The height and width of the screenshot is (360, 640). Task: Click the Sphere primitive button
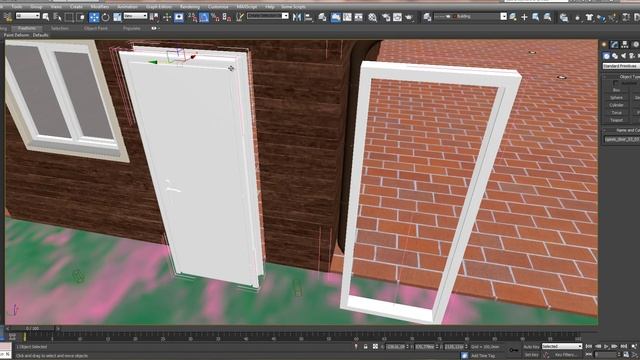616,98
